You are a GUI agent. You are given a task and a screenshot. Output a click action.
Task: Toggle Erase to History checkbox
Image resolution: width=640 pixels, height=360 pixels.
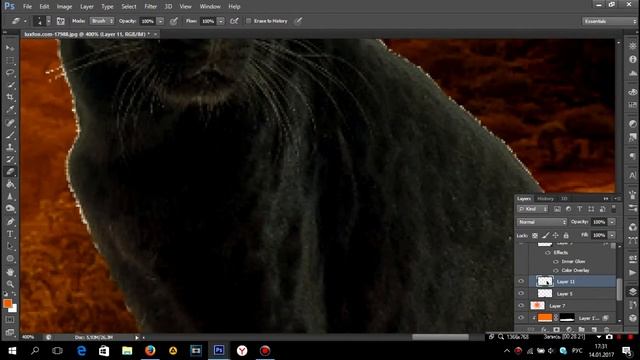click(248, 21)
